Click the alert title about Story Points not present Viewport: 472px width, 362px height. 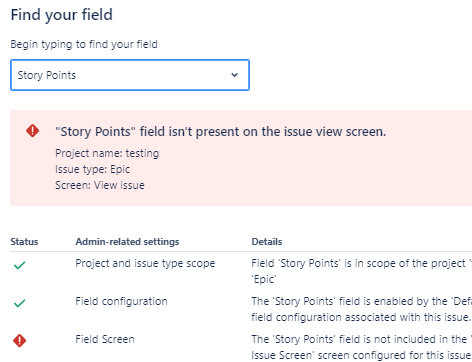click(x=220, y=132)
